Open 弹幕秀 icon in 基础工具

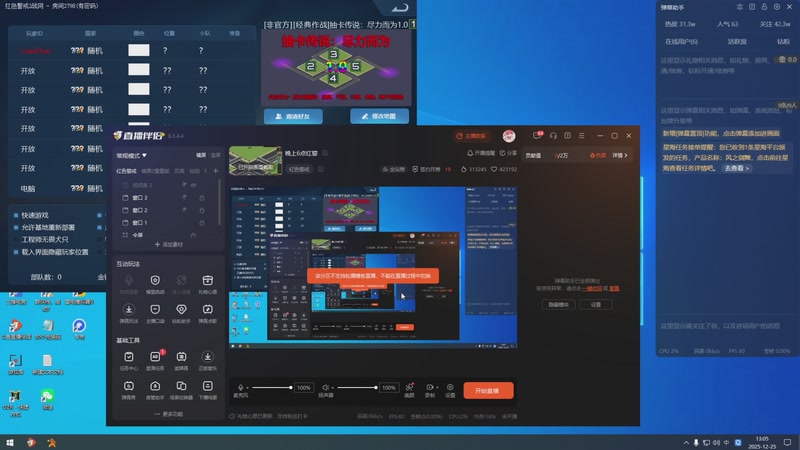coord(129,386)
